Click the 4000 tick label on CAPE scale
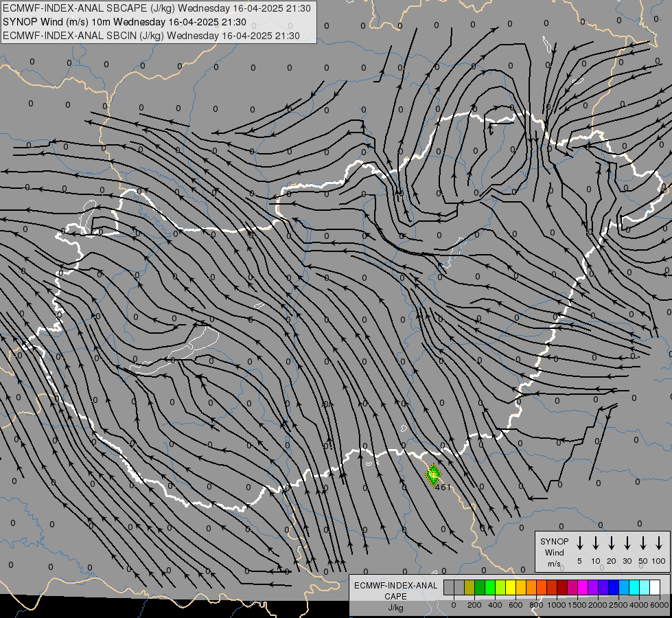The image size is (672, 618). 639,605
